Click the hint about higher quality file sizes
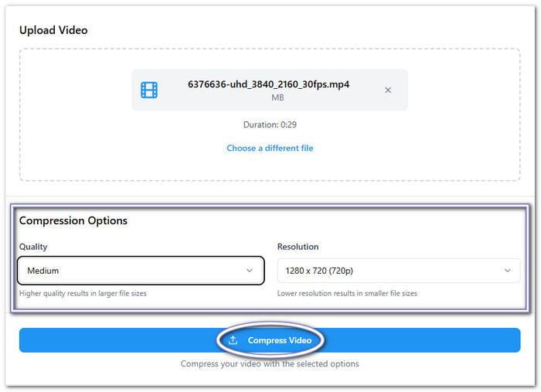This screenshot has width=541, height=392. [83, 293]
